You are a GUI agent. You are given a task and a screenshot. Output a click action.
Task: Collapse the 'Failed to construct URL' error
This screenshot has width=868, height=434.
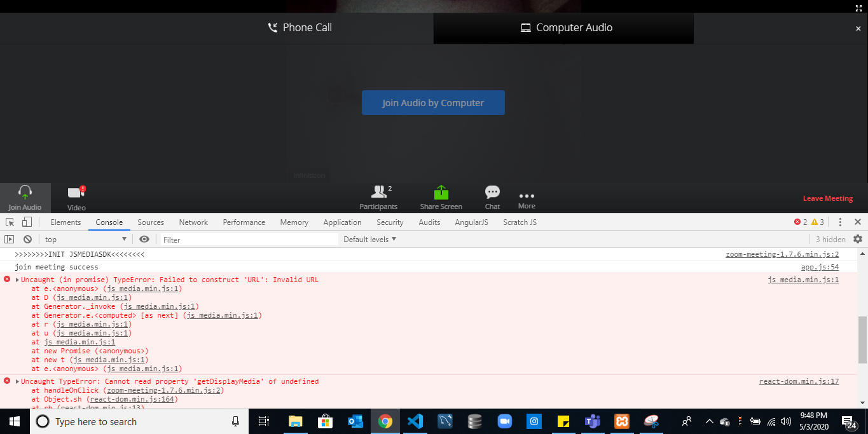click(x=17, y=280)
